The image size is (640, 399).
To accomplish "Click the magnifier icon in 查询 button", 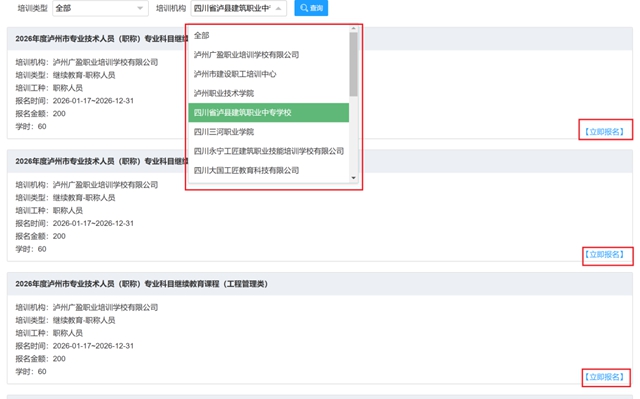I will 304,8.
